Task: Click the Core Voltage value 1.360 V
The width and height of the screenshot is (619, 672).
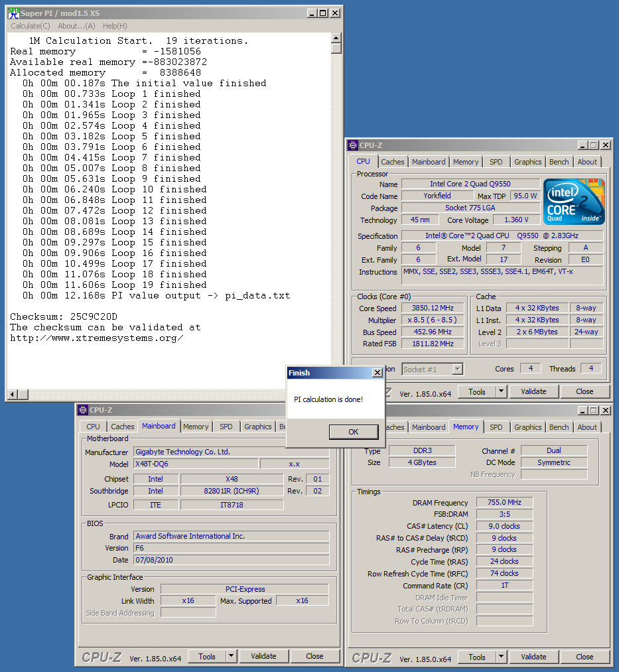Action: coord(516,220)
